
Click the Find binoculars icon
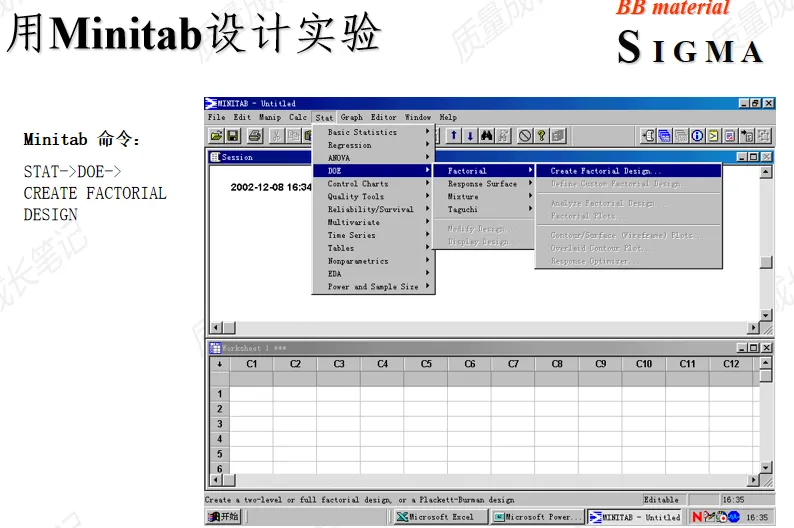[x=487, y=136]
